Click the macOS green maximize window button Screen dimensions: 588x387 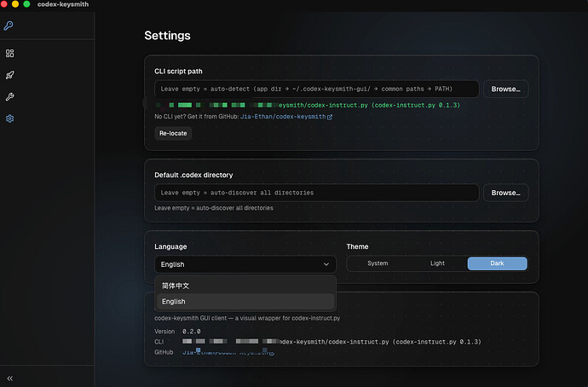click(x=26, y=4)
